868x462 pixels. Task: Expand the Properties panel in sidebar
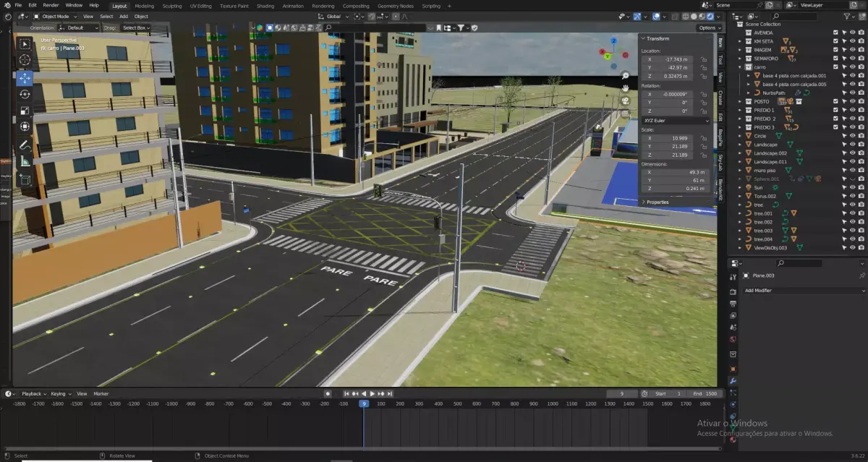point(657,202)
